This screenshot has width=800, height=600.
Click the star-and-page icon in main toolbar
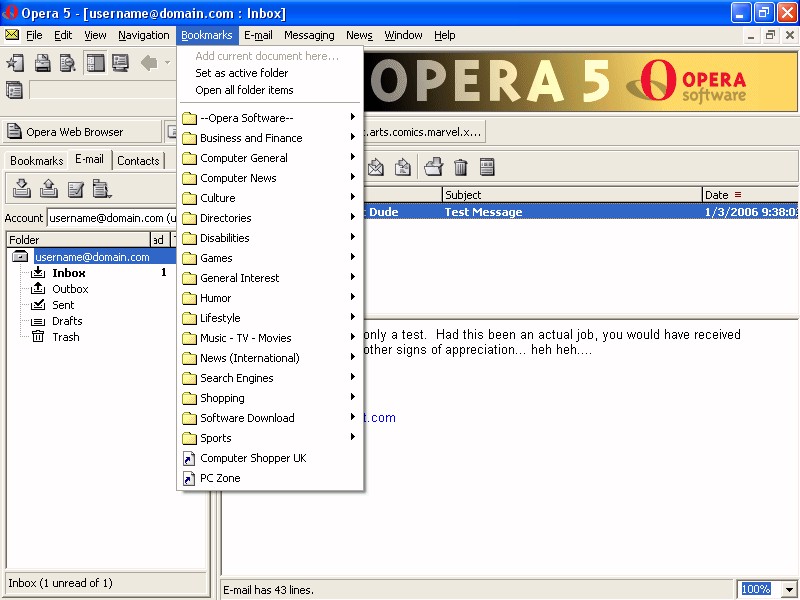15,63
